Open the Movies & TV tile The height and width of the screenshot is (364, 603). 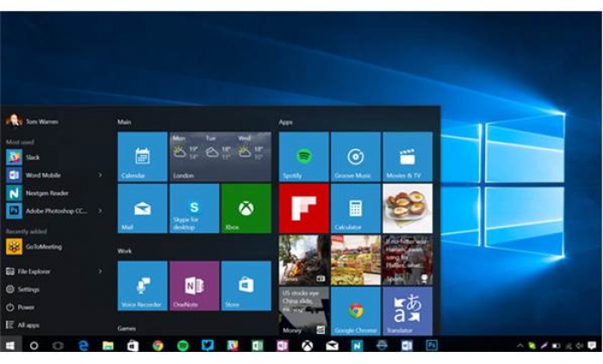click(407, 157)
